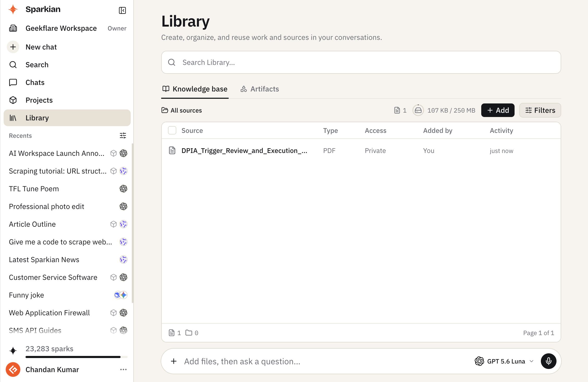Open the Projects cube icon in sidebar
Viewport: 588px width, 382px height.
[x=13, y=100]
